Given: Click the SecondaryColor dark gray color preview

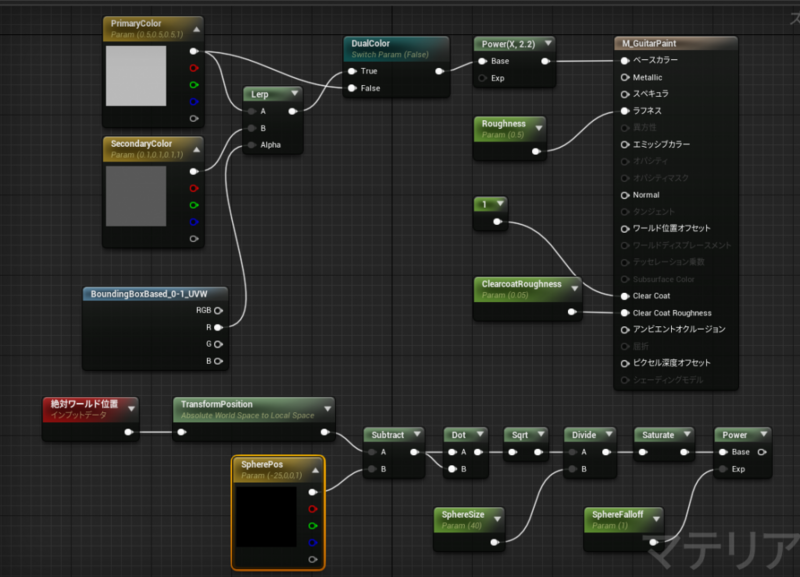Looking at the screenshot, I should point(136,196).
